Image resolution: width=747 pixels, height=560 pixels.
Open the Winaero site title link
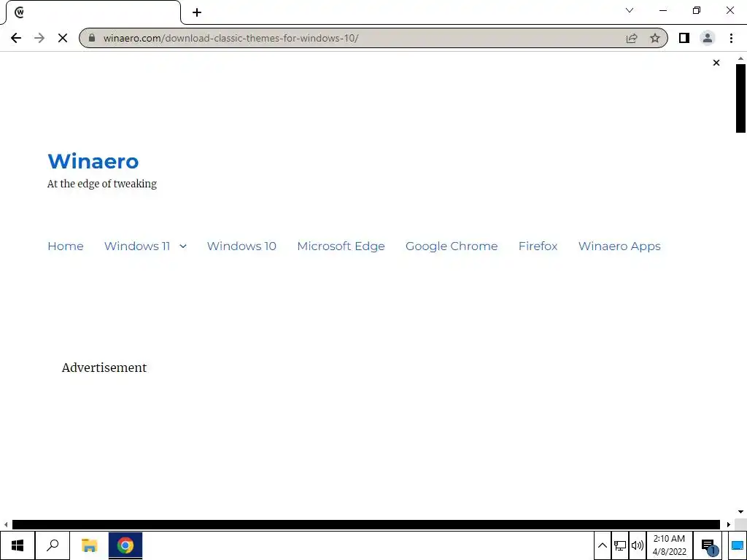pos(93,161)
